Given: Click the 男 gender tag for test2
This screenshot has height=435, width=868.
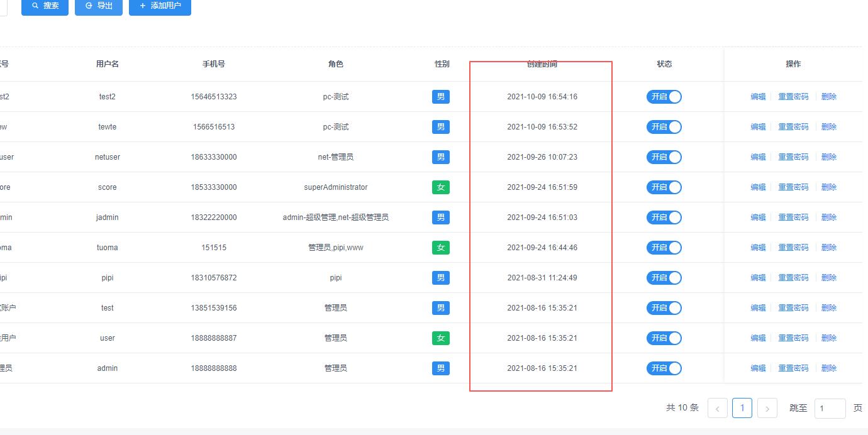Looking at the screenshot, I should click(x=441, y=97).
